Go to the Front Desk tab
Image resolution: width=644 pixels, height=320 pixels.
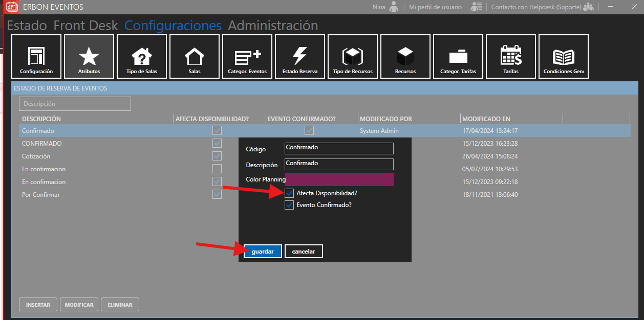click(x=85, y=26)
